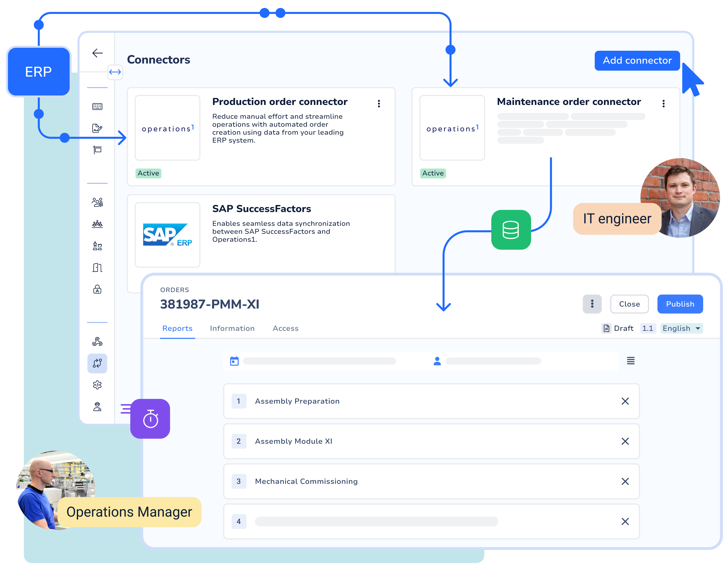Image resolution: width=728 pixels, height=571 pixels.
Task: Open the roles chess pieces icon
Action: (97, 246)
